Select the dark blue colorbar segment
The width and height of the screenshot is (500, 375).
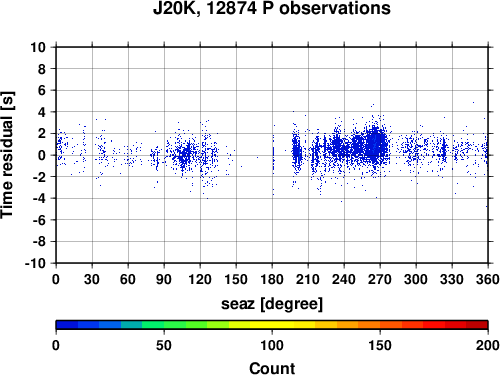67,325
